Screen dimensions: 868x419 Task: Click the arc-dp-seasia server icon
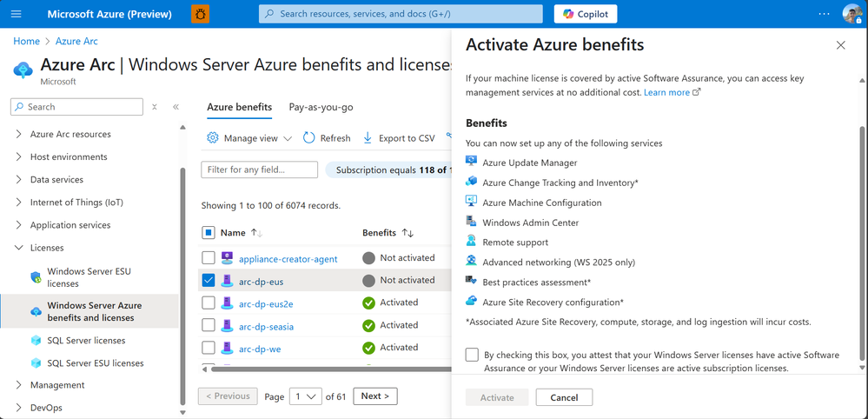point(227,326)
